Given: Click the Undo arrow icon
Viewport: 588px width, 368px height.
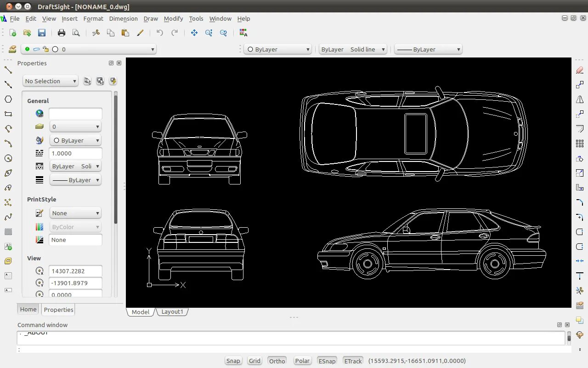Looking at the screenshot, I should pos(160,33).
